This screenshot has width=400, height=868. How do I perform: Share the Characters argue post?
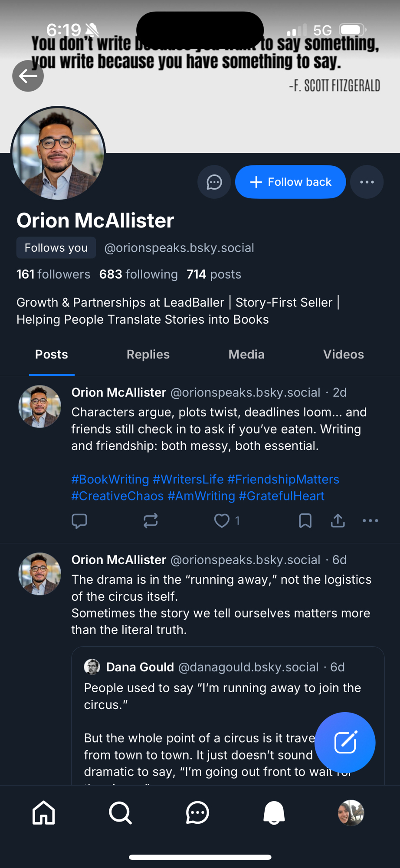tap(338, 520)
